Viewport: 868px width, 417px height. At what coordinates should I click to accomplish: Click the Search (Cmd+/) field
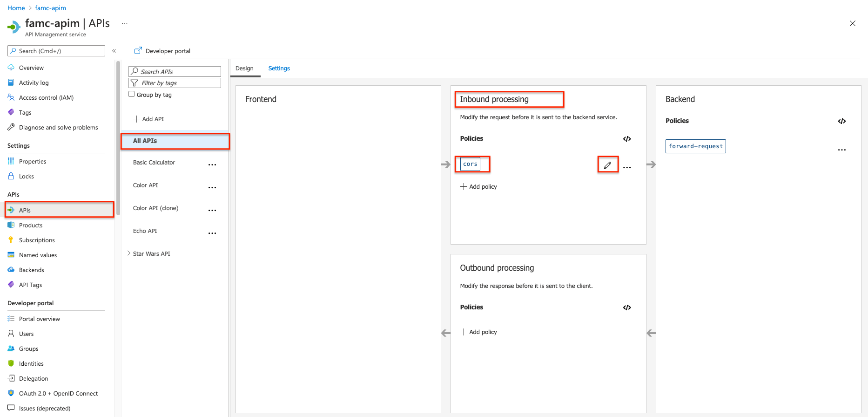(56, 51)
